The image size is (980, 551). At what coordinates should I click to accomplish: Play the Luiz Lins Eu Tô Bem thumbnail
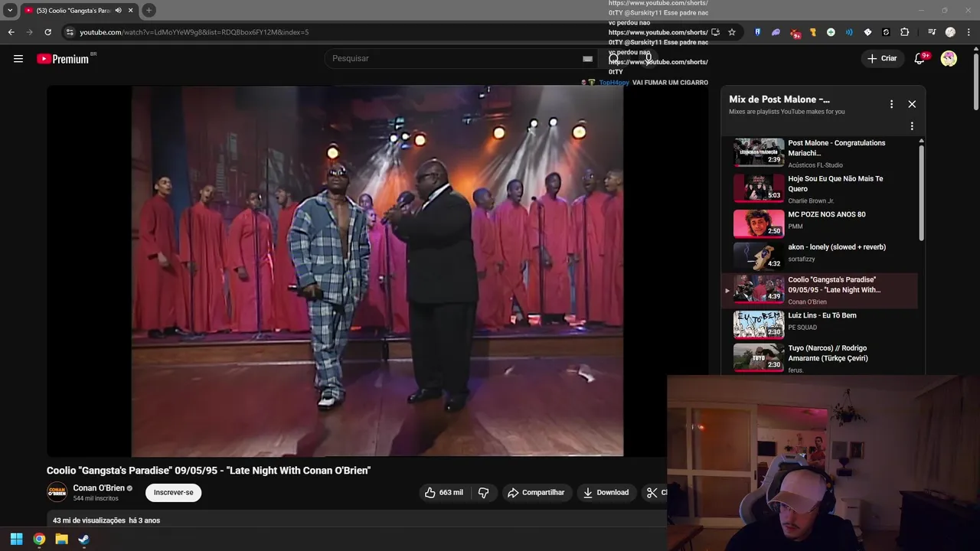(x=759, y=324)
